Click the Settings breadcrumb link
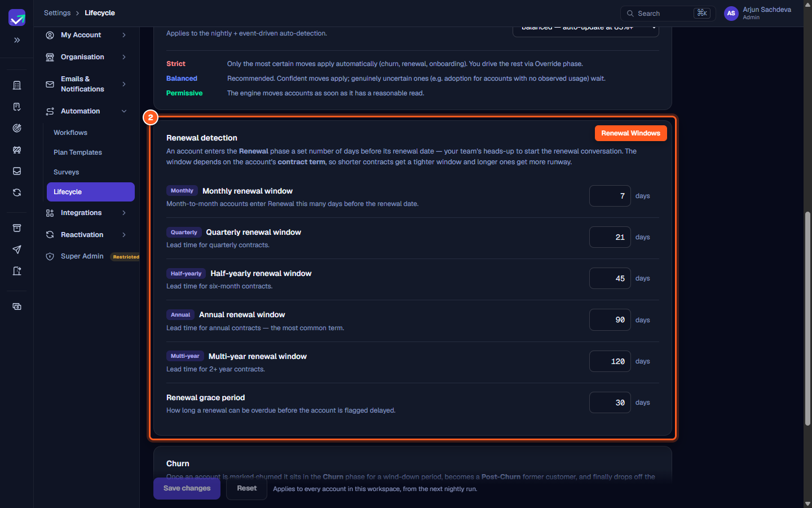 point(58,13)
